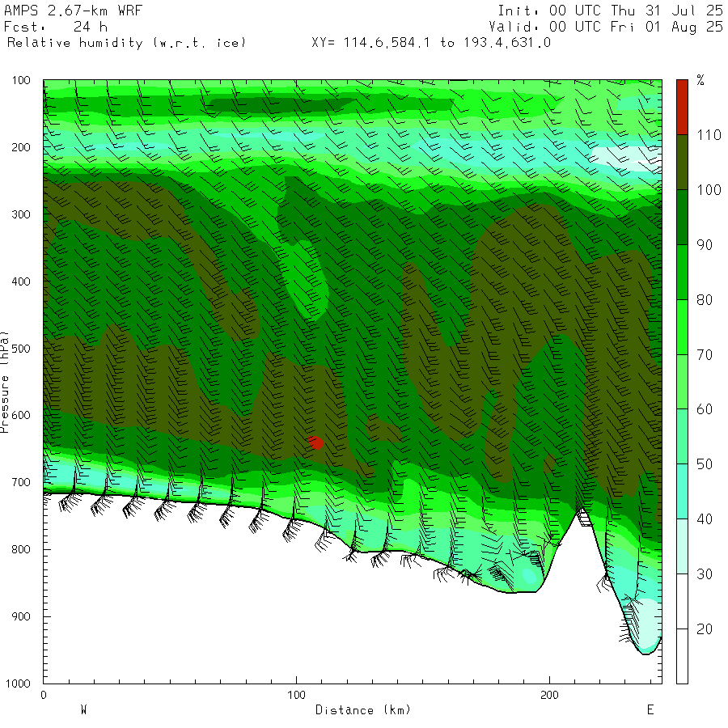Click the colorbar segment between 80 and 90

(x=682, y=272)
